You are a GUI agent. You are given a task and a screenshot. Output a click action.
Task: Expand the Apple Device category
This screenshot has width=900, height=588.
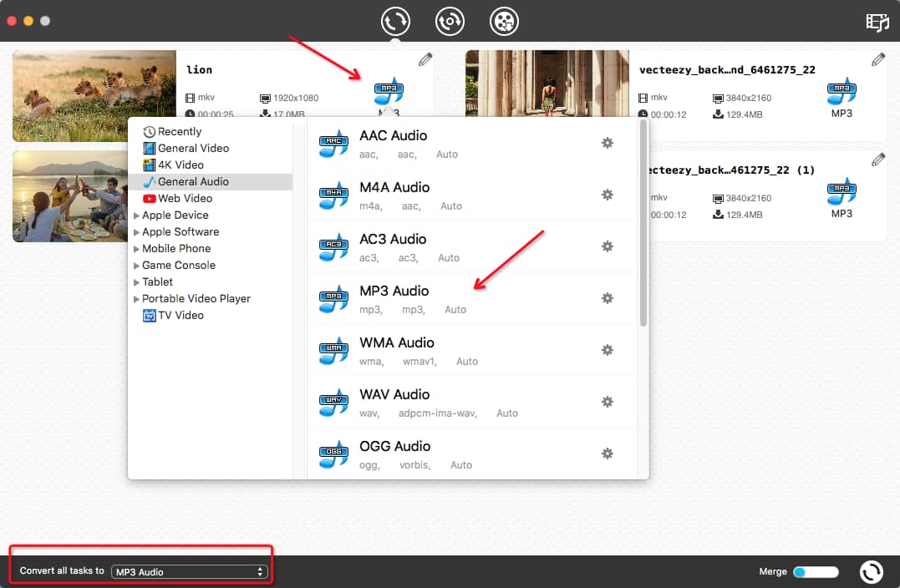pyautogui.click(x=137, y=215)
